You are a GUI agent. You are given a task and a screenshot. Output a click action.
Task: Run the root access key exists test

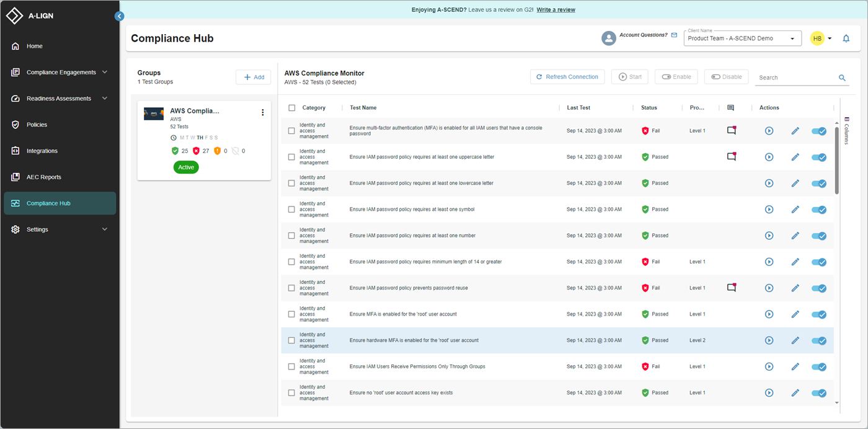coord(769,393)
